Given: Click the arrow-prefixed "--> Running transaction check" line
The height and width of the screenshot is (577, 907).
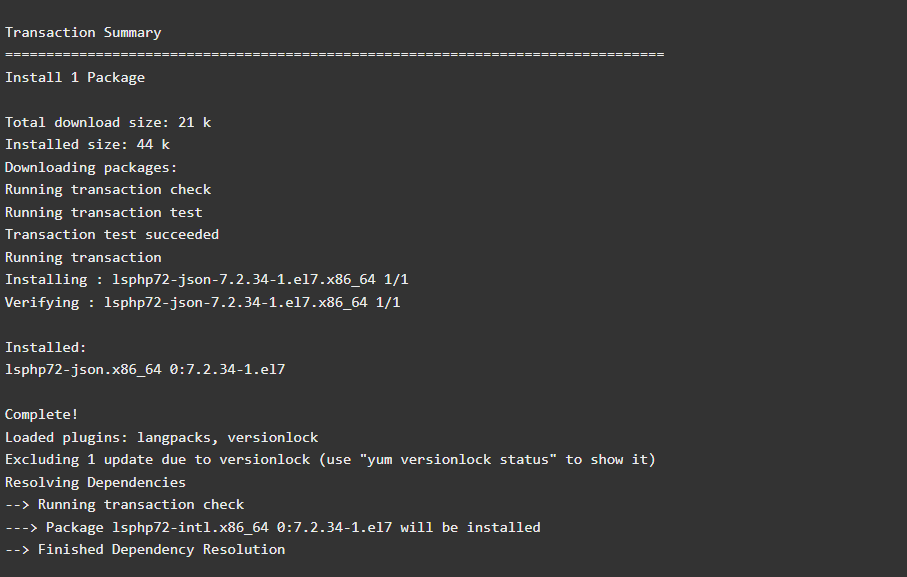Looking at the screenshot, I should (125, 504).
